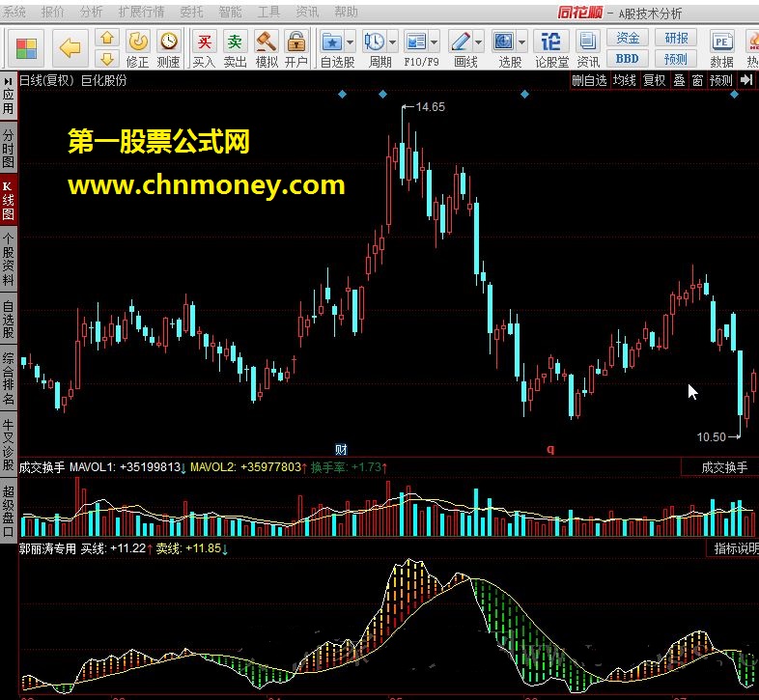The image size is (759, 700).
Task: Click the 卖出 sell icon
Action: [235, 48]
